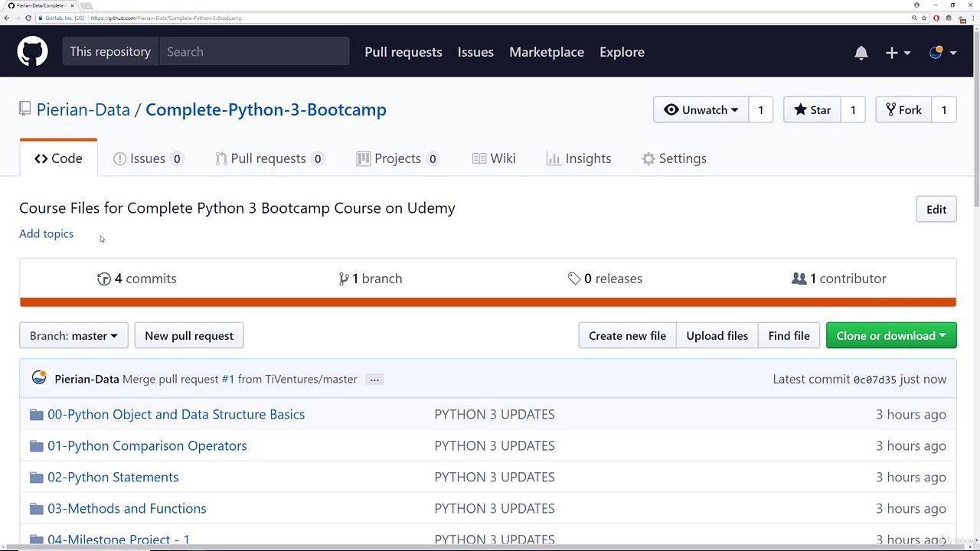Switch to the repository Pull requests tab

[269, 158]
